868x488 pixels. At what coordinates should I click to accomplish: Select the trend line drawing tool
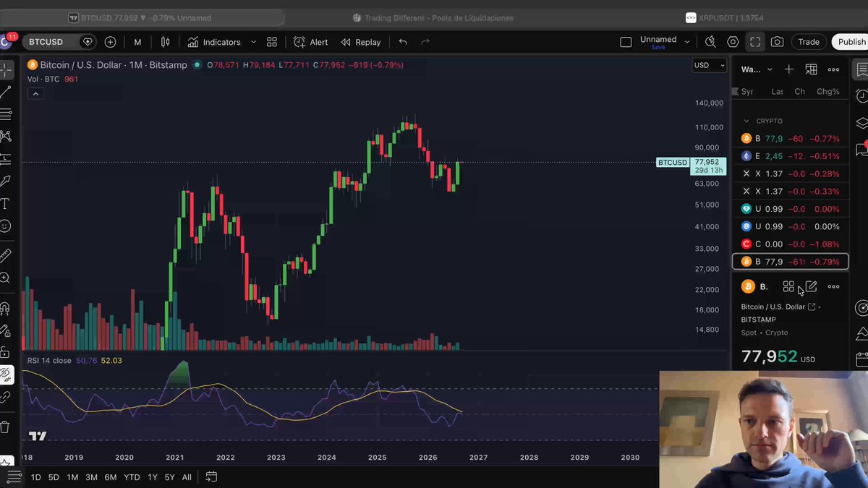[x=6, y=92]
